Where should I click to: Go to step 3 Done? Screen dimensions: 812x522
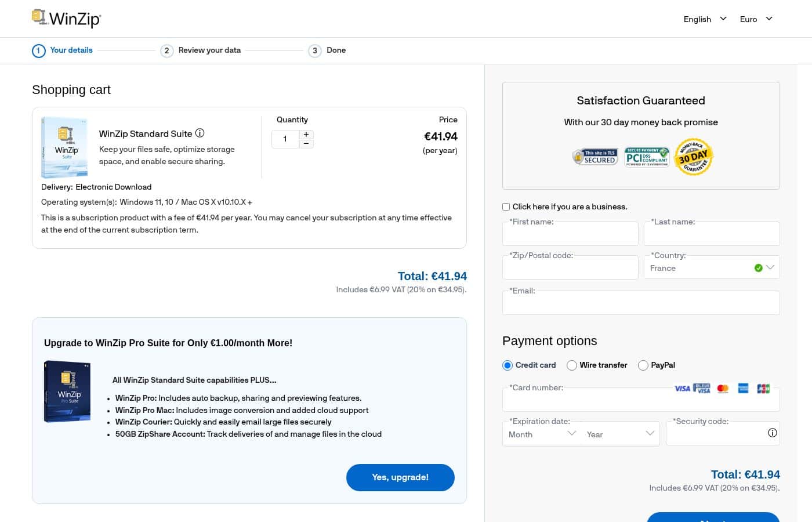(327, 50)
